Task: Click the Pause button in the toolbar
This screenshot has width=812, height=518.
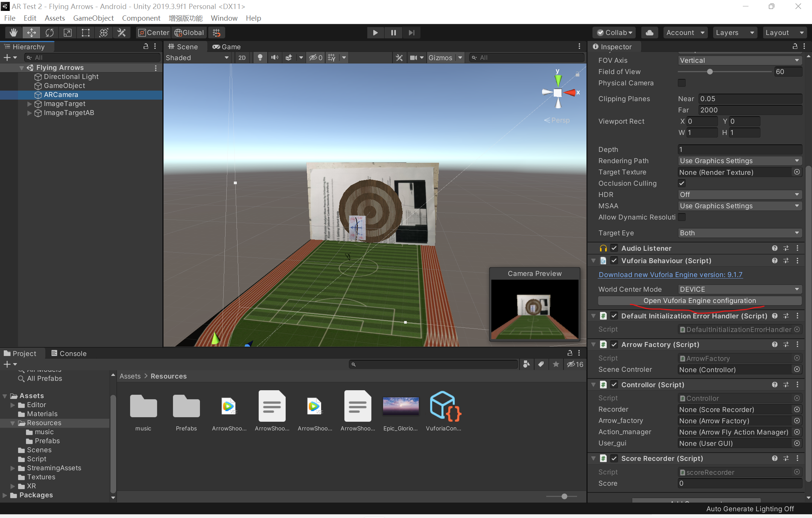Action: [393, 33]
